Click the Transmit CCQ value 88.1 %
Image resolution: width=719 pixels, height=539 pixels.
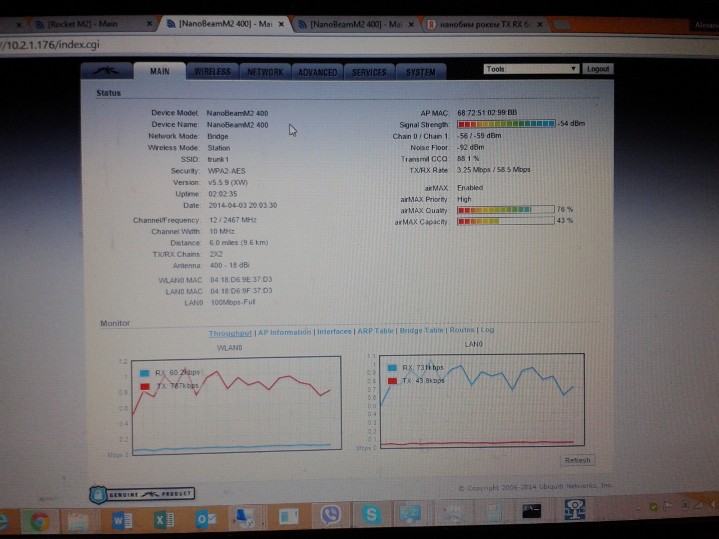point(468,158)
